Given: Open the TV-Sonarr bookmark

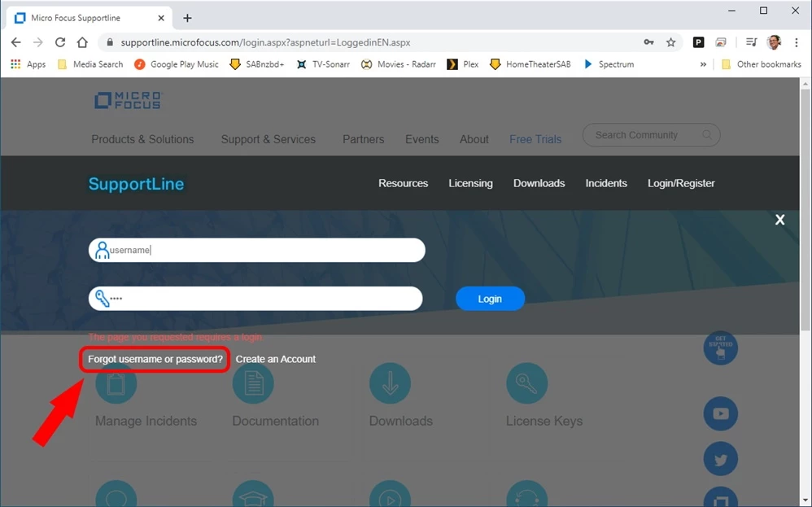Looking at the screenshot, I should coord(323,64).
